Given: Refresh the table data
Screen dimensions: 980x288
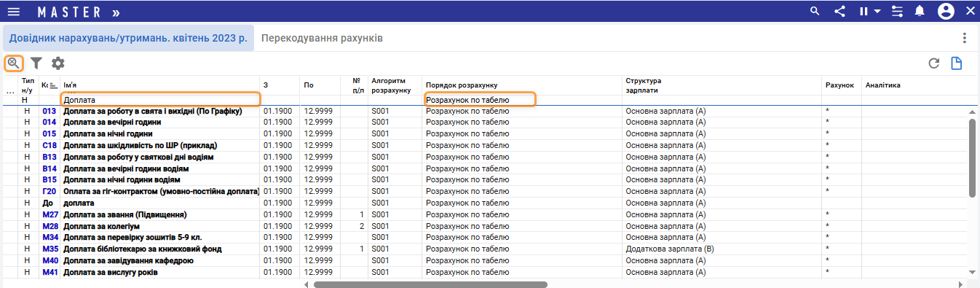Looking at the screenshot, I should (934, 63).
